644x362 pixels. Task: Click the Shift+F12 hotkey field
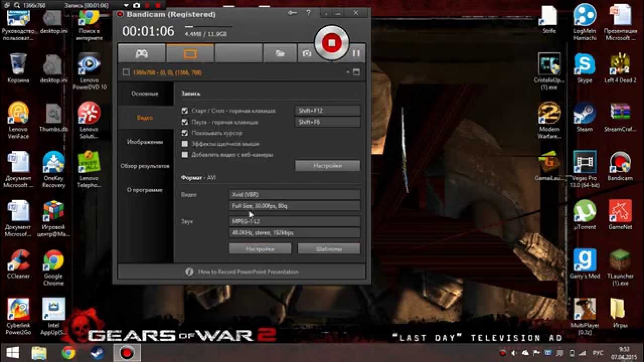(328, 111)
